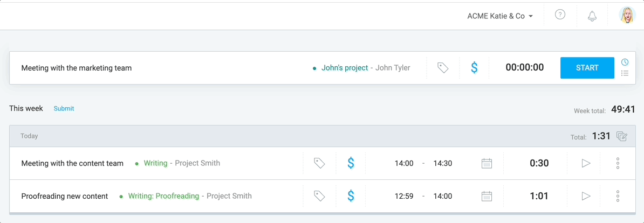The width and height of the screenshot is (644, 223).
Task: Open notifications bell icon
Action: click(592, 16)
